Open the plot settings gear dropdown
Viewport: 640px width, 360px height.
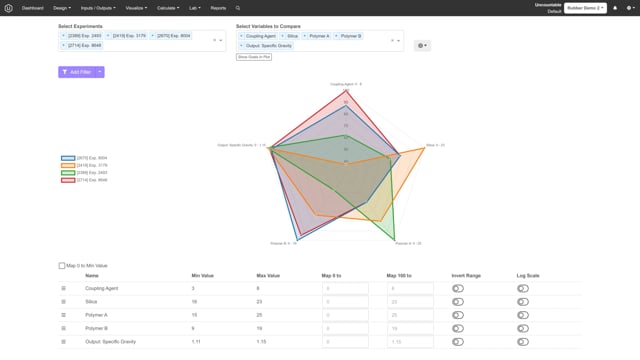coord(422,46)
